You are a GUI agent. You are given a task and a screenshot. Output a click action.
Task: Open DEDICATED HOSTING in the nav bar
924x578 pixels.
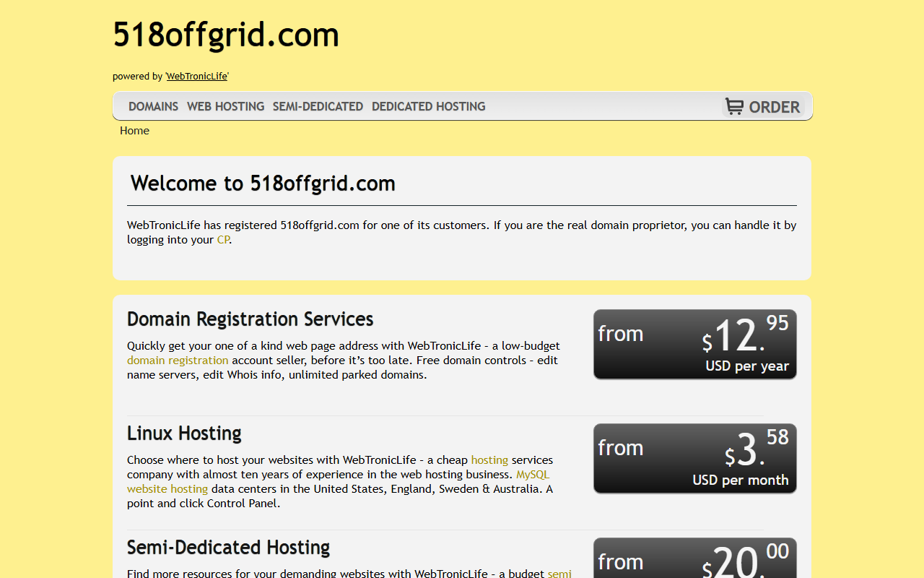pos(428,106)
